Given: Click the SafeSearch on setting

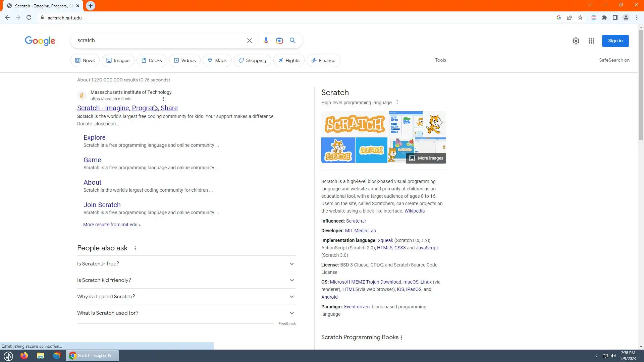Looking at the screenshot, I should (x=614, y=60).
